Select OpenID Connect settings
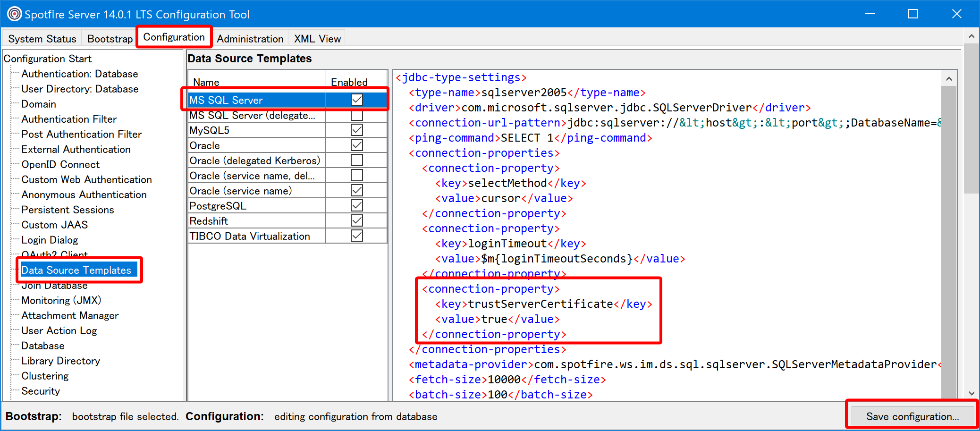Screen dimensions: 980x431 [x=60, y=164]
